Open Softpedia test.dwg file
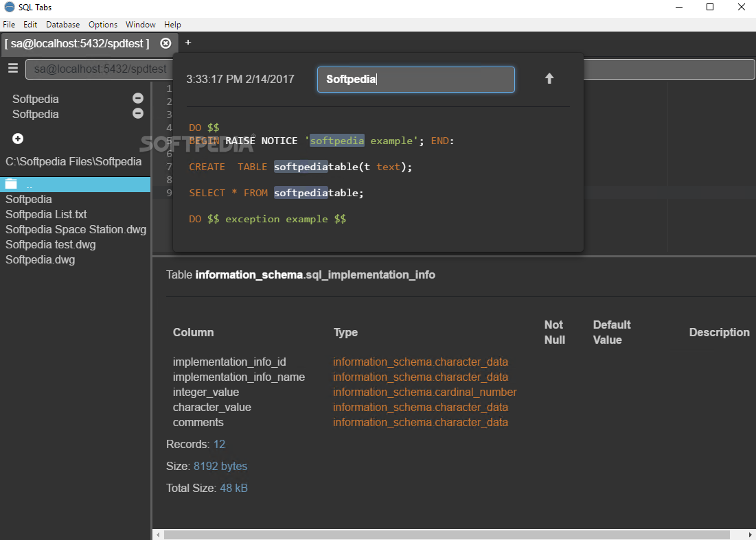This screenshot has width=756, height=540. tap(50, 244)
